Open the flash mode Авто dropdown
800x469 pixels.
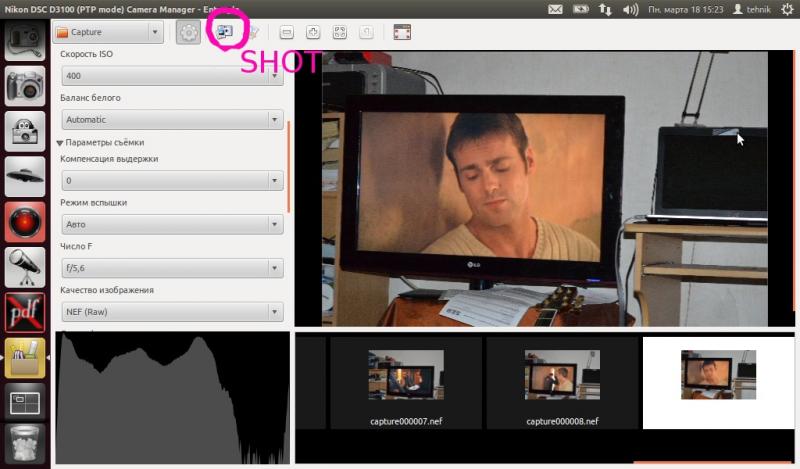click(172, 224)
